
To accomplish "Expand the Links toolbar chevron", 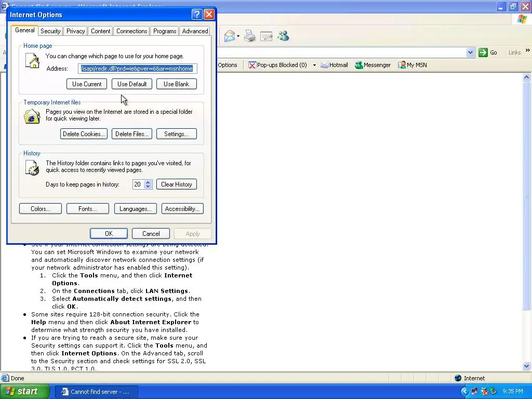I will tap(528, 50).
